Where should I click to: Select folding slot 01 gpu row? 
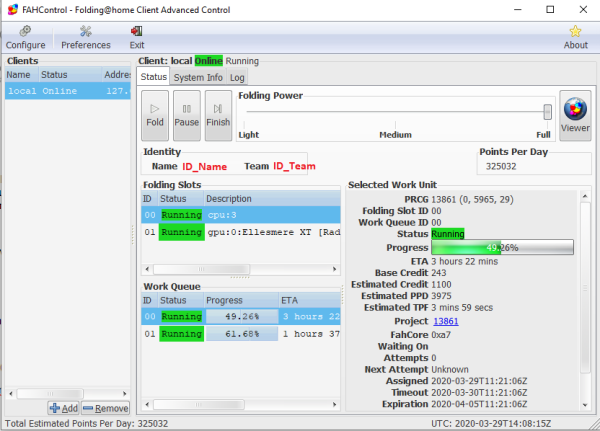[x=240, y=232]
